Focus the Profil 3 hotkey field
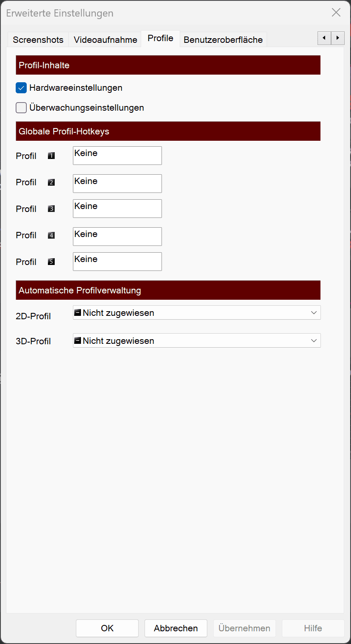Screen dimensions: 351x644 [117, 209]
